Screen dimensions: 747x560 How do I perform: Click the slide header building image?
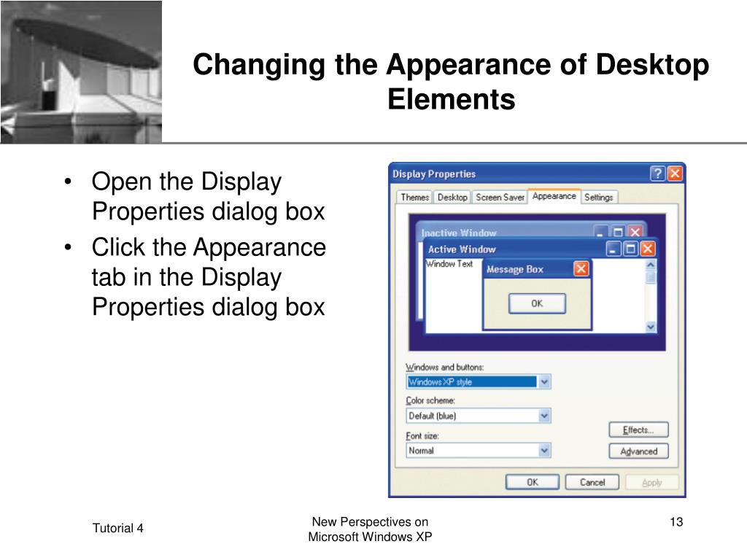pos(81,71)
